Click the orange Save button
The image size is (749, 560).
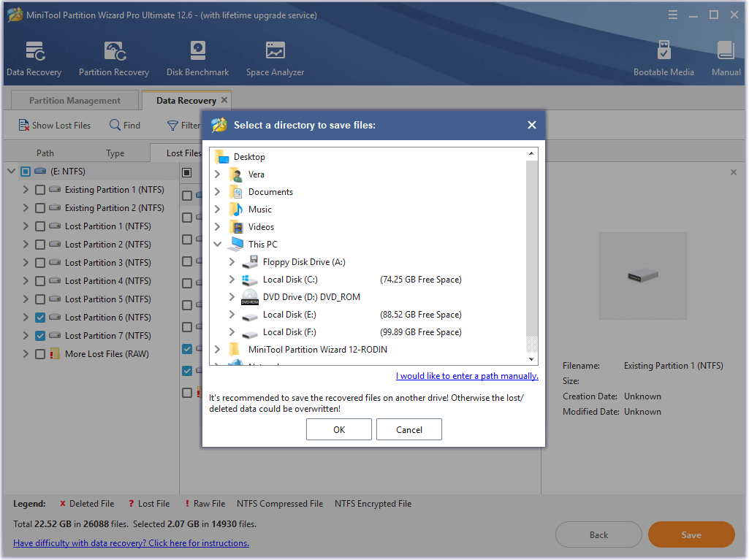click(691, 534)
